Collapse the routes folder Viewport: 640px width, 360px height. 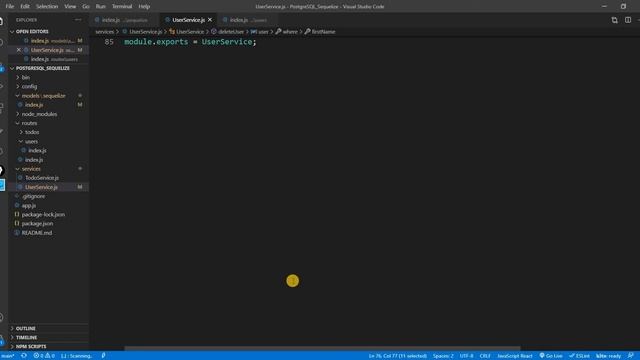point(48,123)
